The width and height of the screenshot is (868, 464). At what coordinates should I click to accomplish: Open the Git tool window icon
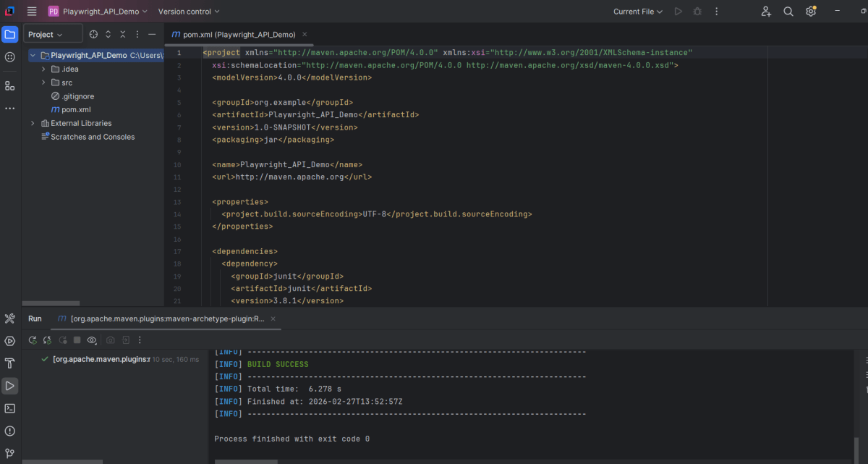tap(10, 453)
